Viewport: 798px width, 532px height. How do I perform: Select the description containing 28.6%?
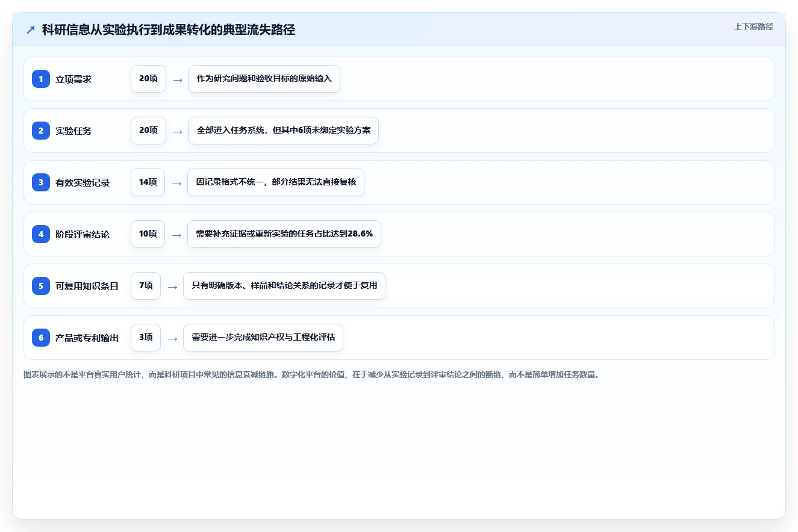click(x=284, y=234)
